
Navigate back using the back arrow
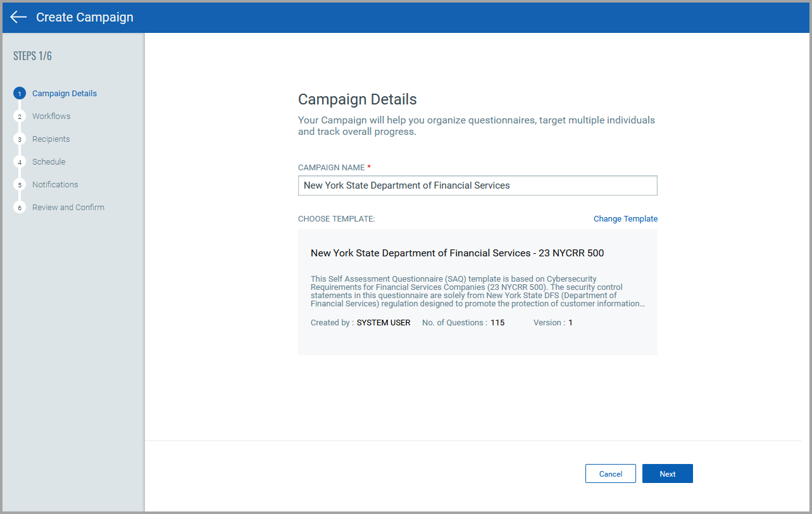click(18, 17)
